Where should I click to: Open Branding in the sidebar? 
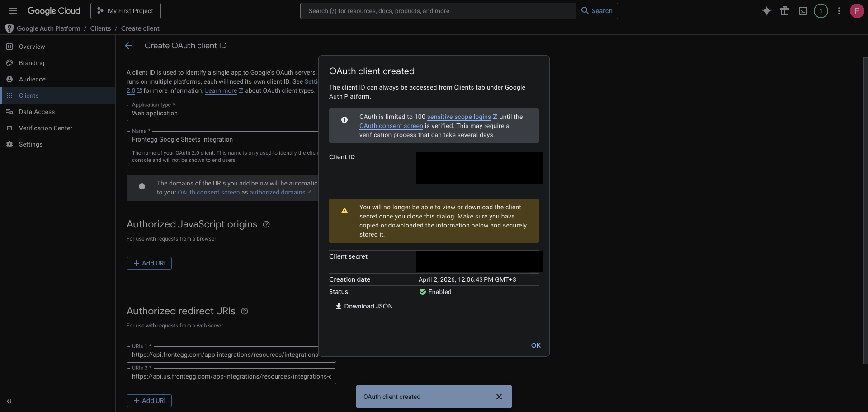click(x=57, y=63)
